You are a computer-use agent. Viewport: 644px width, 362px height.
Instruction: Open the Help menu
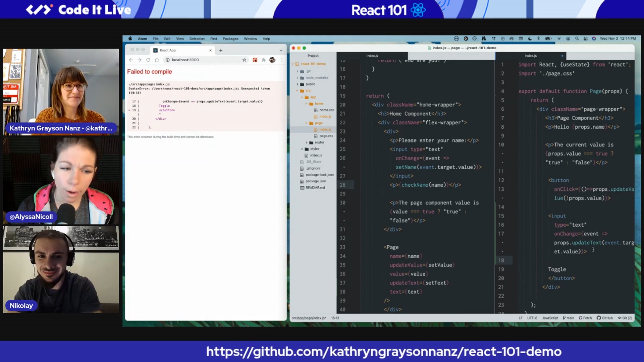266,39
